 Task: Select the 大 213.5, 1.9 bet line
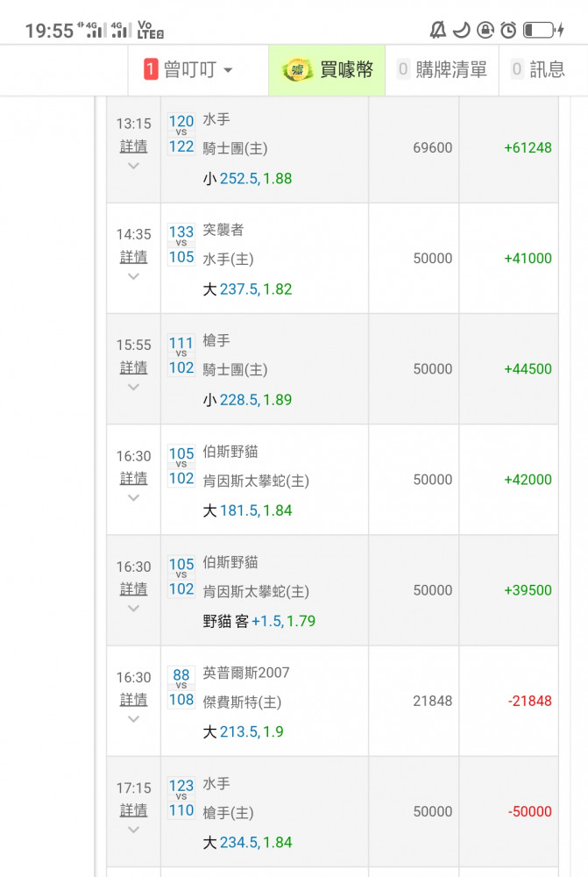point(244,731)
